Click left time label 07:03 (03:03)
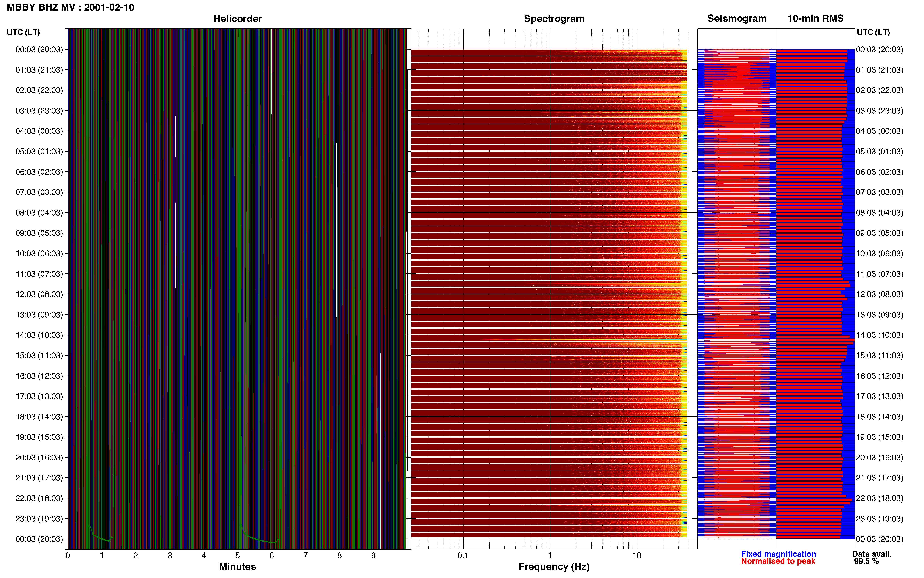 pos(39,192)
